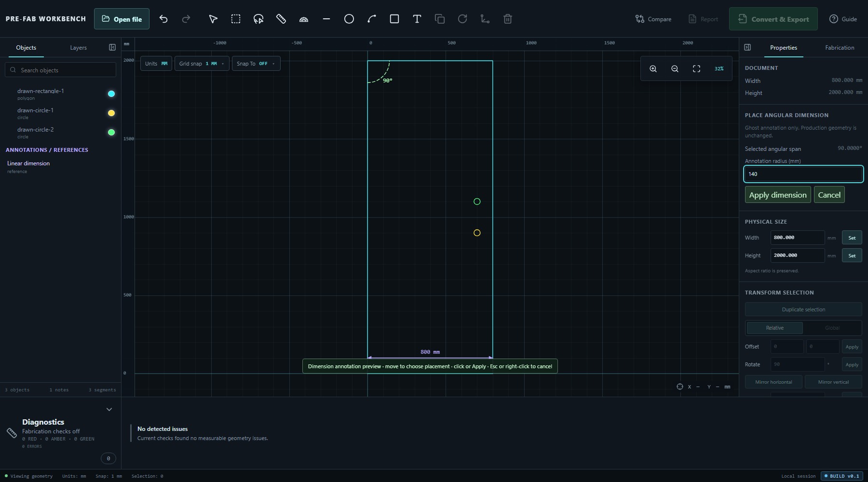This screenshot has height=482, width=868.
Task: Click cyan swatch of drawn-rectangle-1
Action: [111, 94]
